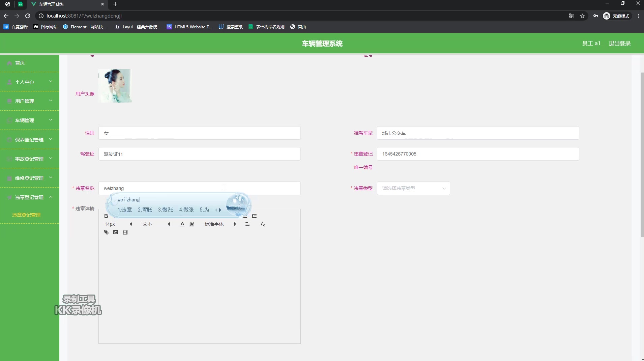This screenshot has width=644, height=361.
Task: Expand the 维修登记管理 sidebar menu
Action: pos(30,178)
